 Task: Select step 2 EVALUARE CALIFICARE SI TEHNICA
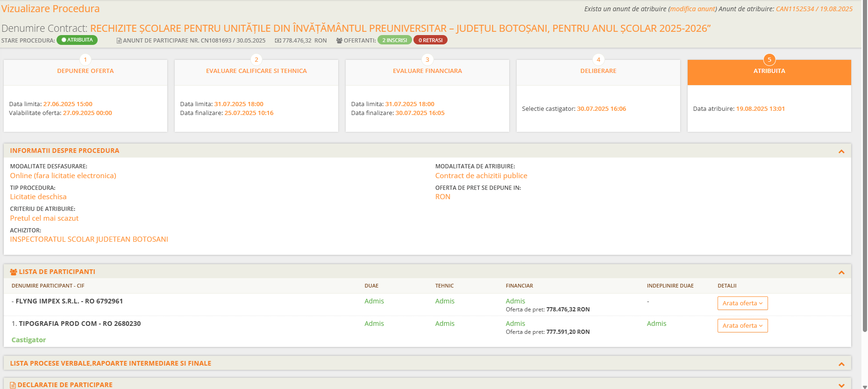(256, 71)
